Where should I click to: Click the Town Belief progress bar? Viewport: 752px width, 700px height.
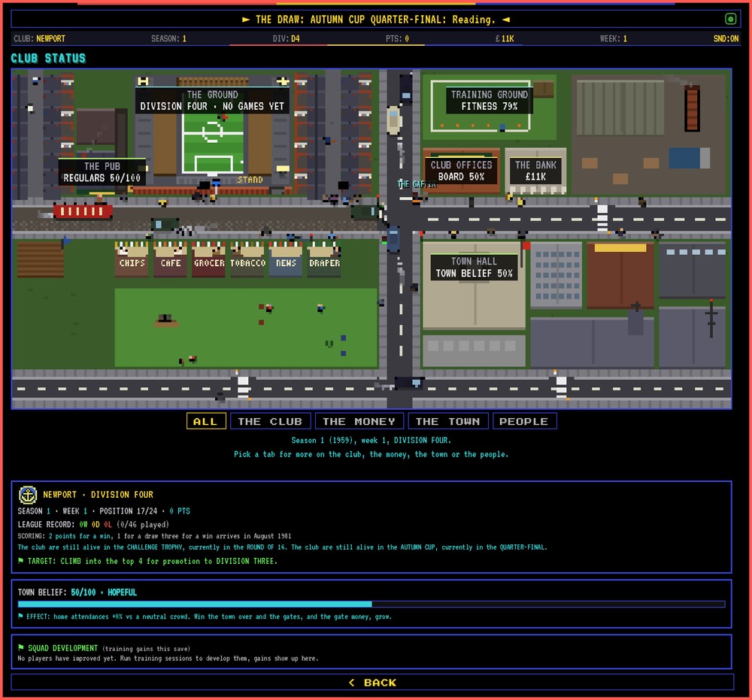click(371, 604)
